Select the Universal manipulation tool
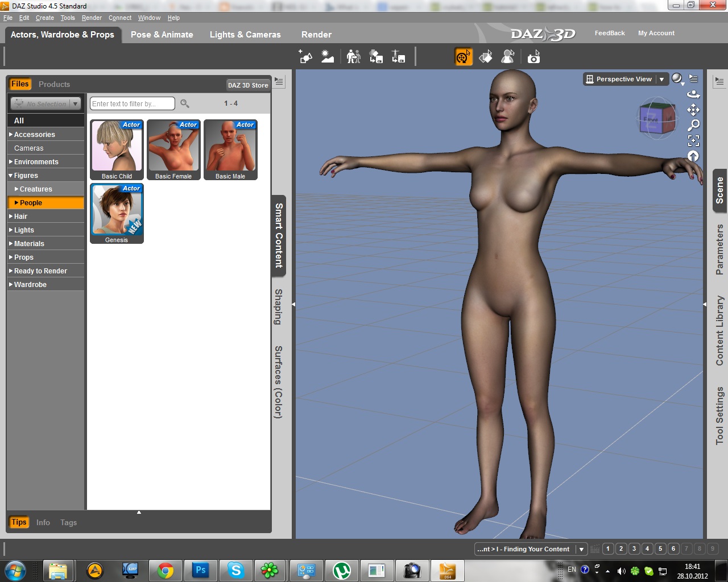 coord(464,57)
